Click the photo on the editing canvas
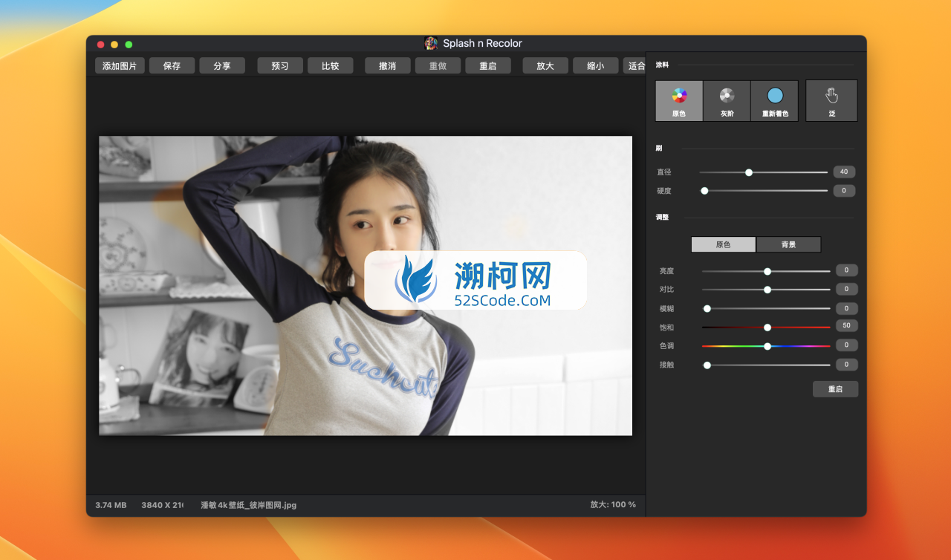This screenshot has width=951, height=560. pyautogui.click(x=366, y=285)
